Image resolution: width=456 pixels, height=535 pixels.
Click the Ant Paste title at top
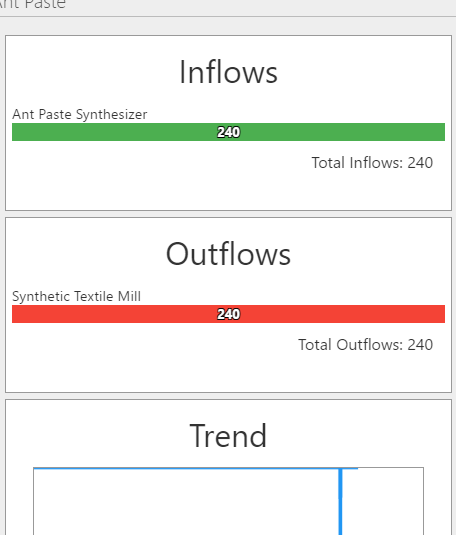pyautogui.click(x=32, y=4)
